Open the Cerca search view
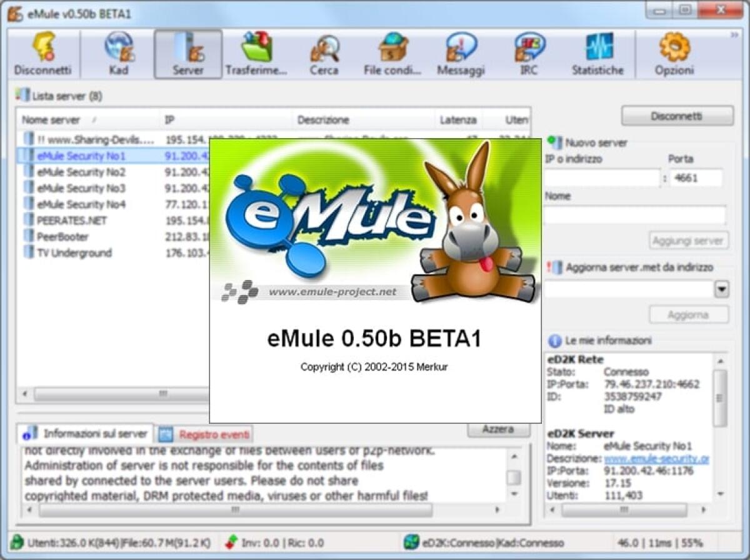The height and width of the screenshot is (560, 750). pos(324,53)
